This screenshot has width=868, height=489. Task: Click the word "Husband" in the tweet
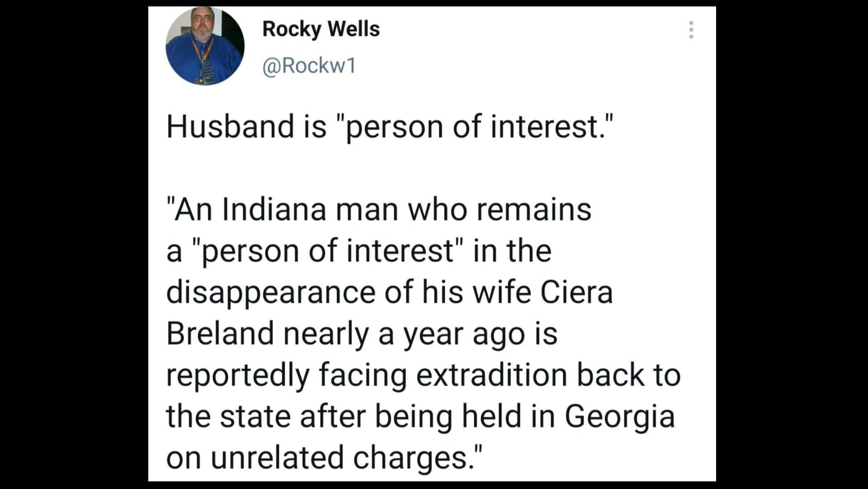pos(230,126)
